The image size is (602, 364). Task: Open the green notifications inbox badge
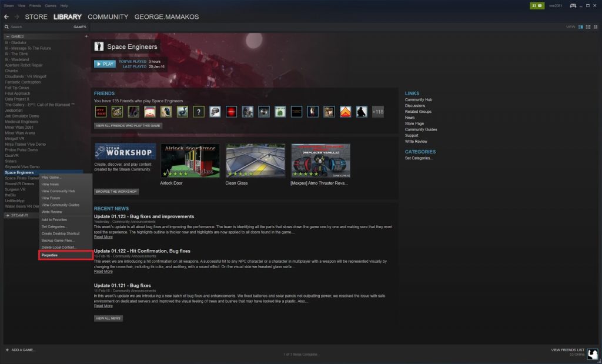(537, 6)
